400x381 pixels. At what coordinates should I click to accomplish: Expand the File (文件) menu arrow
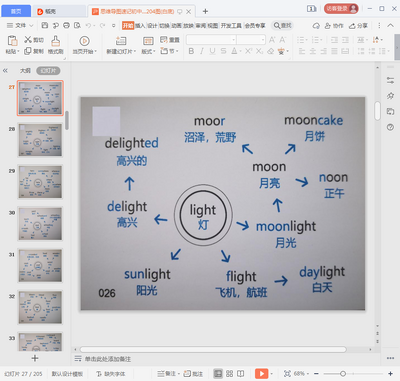[x=31, y=25]
